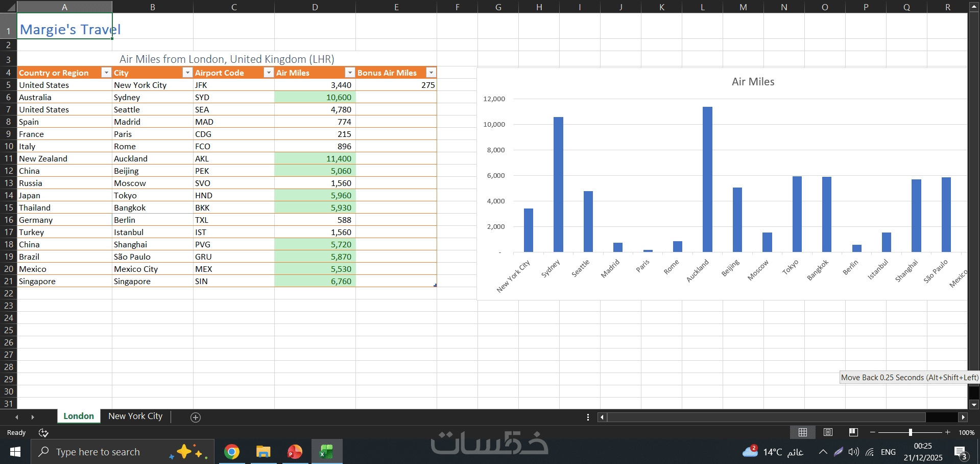Click the tab bar options dots
The height and width of the screenshot is (464, 980).
click(588, 417)
